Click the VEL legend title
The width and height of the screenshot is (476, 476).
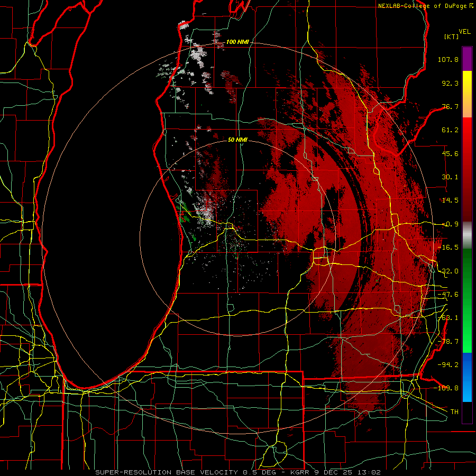[x=464, y=32]
